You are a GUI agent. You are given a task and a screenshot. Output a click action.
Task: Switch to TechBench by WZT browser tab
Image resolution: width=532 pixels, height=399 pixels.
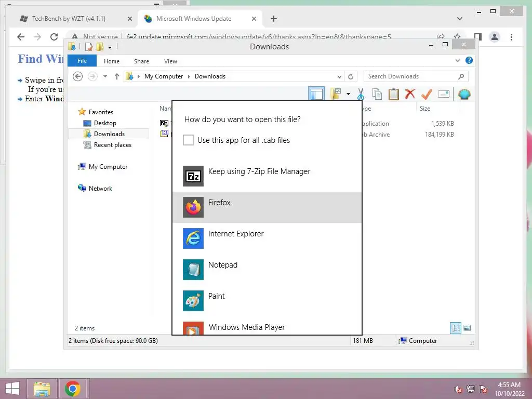(68, 19)
